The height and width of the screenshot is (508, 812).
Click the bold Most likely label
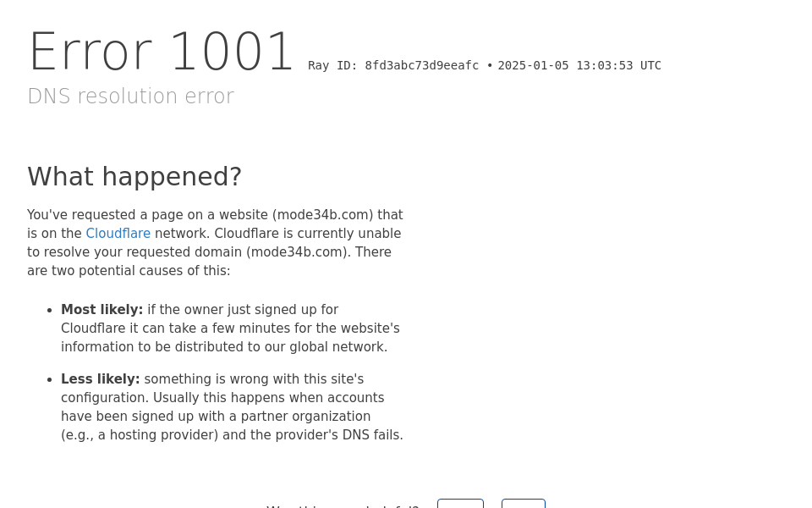(101, 310)
